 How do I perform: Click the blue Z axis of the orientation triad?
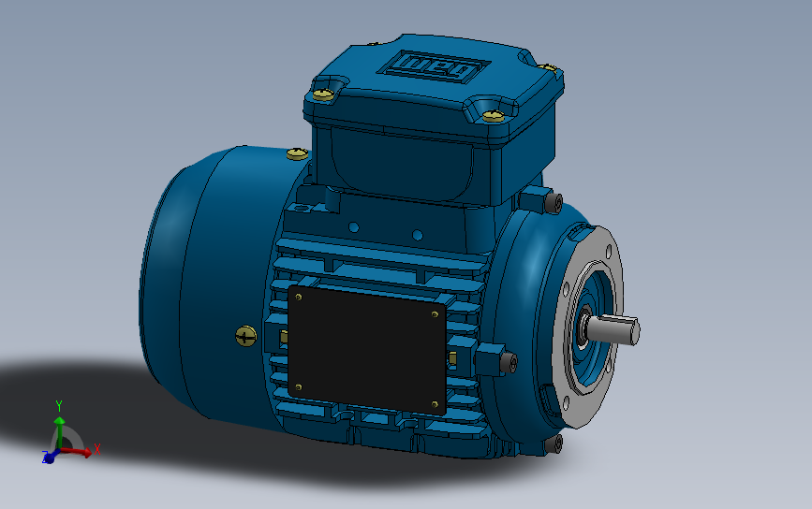tap(50, 457)
